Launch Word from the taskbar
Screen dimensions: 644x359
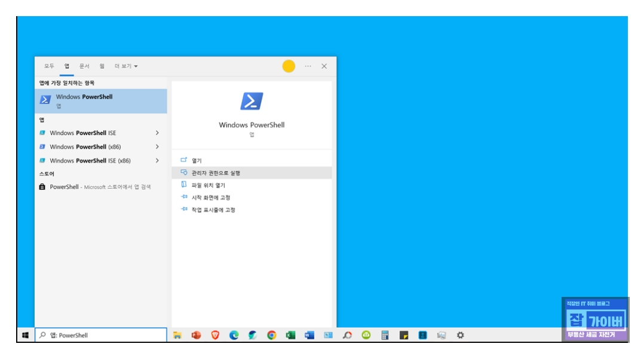click(x=309, y=335)
